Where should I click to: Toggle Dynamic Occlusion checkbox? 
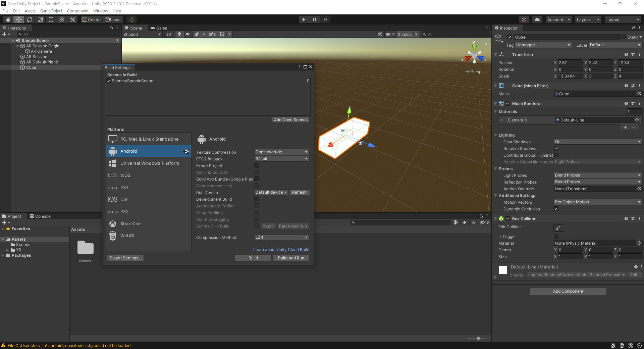point(556,209)
